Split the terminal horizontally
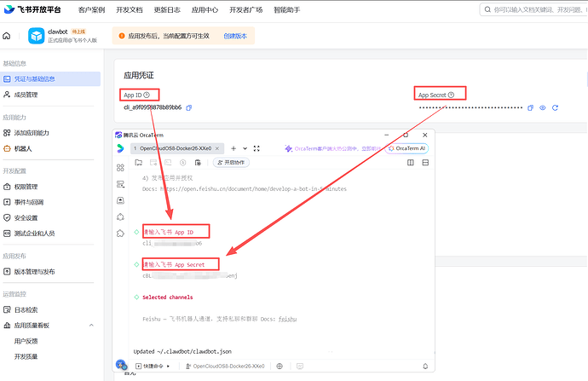The width and height of the screenshot is (588, 381). 425,163
